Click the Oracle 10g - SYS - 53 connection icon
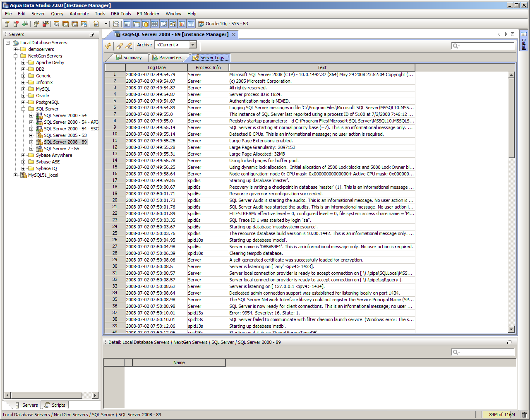Image resolution: width=530 pixels, height=420 pixels. tap(201, 24)
